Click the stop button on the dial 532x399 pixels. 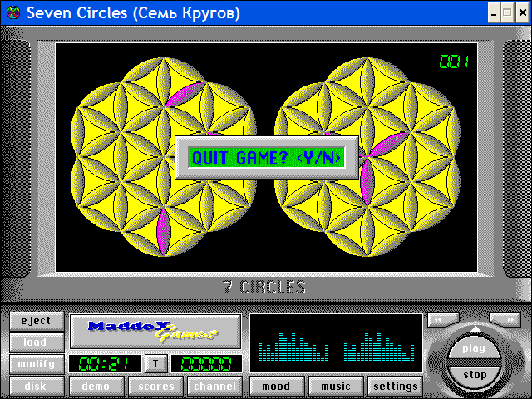pyautogui.click(x=475, y=375)
